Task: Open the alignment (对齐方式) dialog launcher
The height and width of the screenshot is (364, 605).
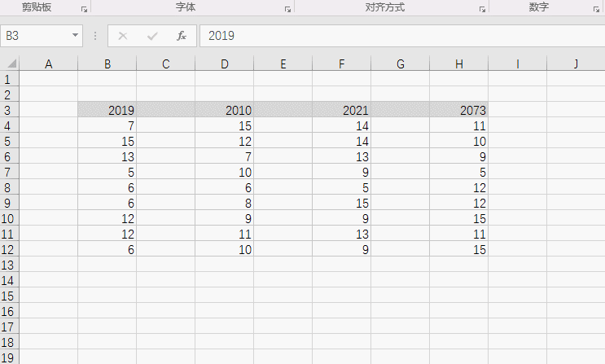Action: click(x=482, y=9)
